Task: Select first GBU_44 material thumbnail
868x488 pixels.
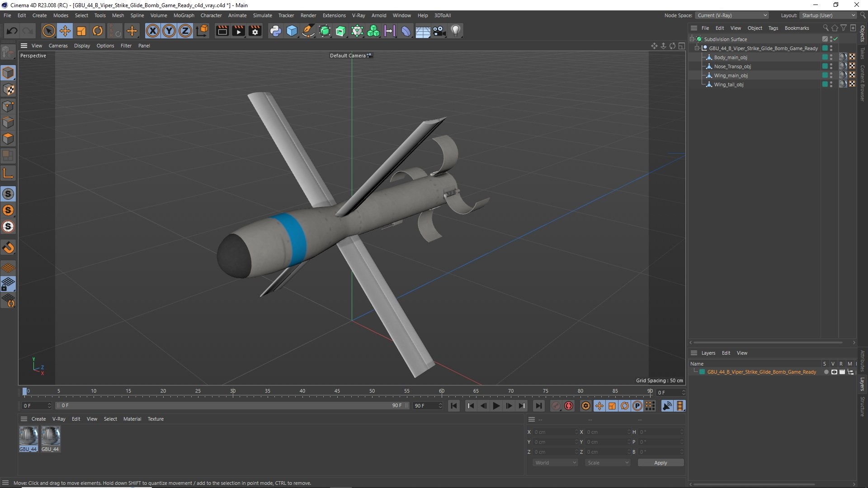Action: click(x=28, y=439)
